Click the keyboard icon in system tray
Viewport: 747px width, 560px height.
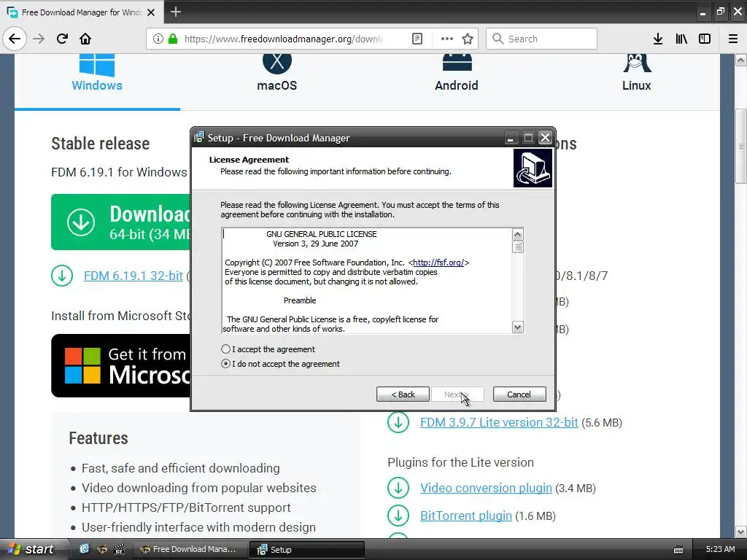pos(678,550)
